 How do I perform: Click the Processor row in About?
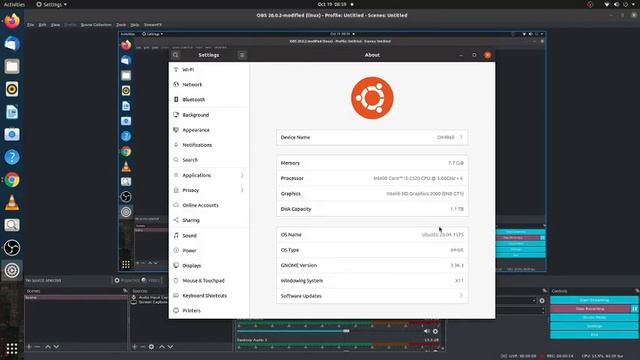(x=372, y=178)
